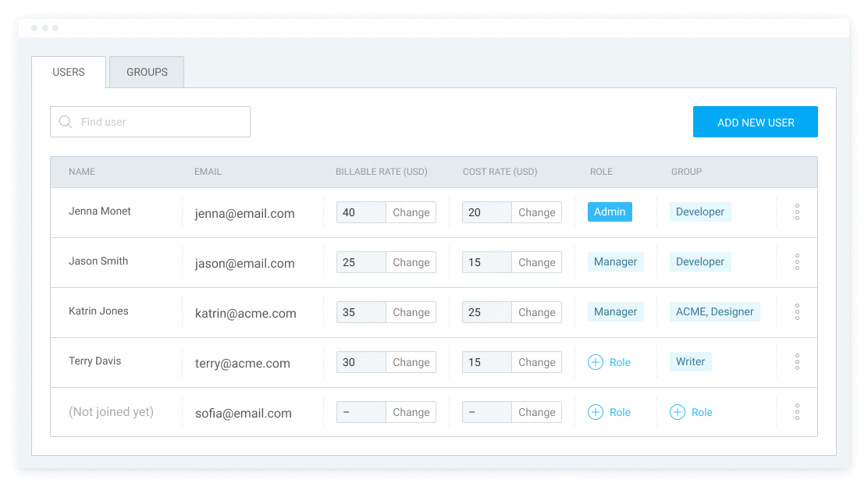868x487 pixels.
Task: Click the plus icon in Sofia's Group column
Action: [678, 412]
